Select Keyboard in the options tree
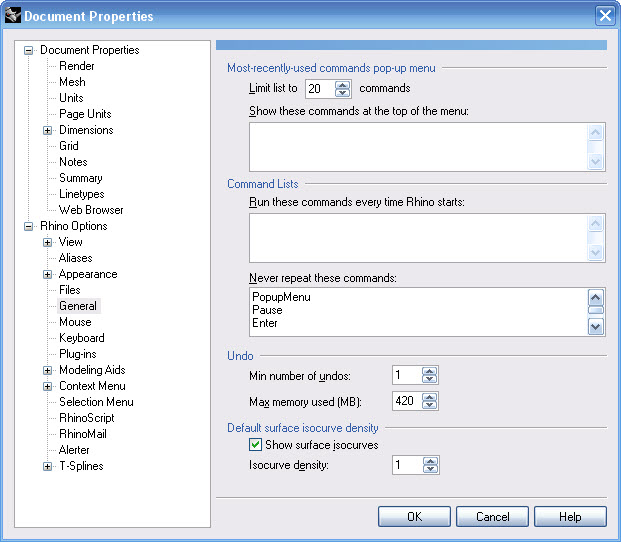 [x=81, y=338]
